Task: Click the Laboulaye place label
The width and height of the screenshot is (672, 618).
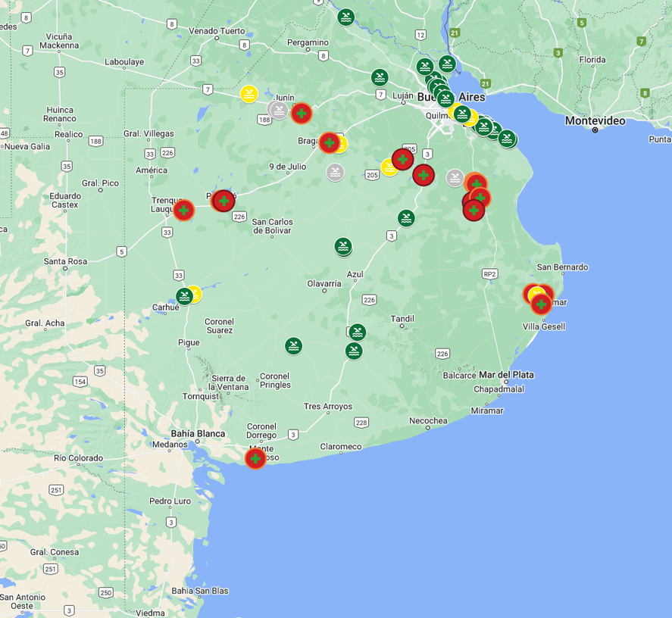Action: (124, 62)
